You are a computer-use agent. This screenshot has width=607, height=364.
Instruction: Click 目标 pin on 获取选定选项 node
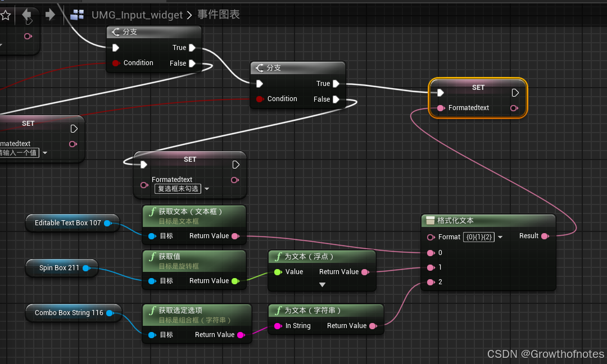point(152,335)
